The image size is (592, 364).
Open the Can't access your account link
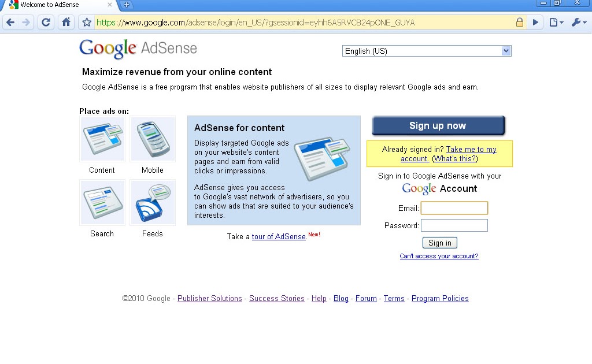439,256
